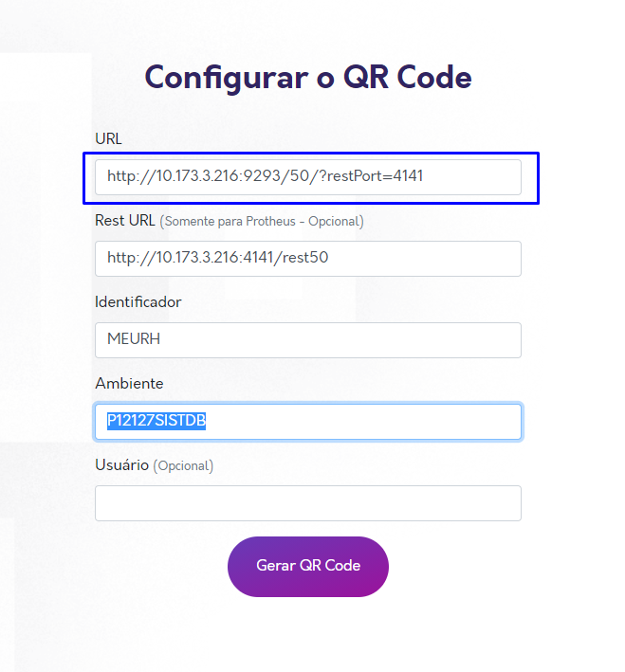Click the "Rest URL" label text
The height and width of the screenshot is (672, 625).
pos(125,220)
